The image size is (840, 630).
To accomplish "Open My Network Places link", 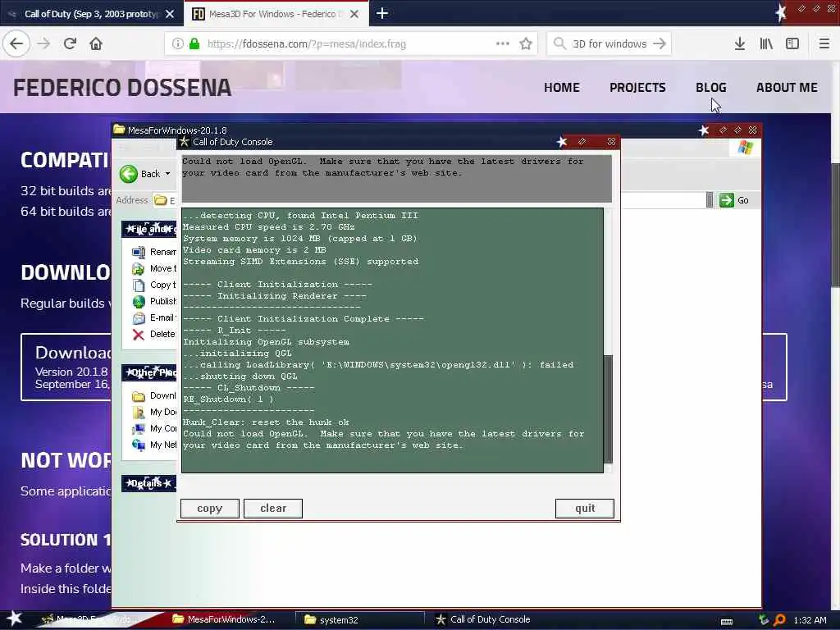I will coord(153,445).
